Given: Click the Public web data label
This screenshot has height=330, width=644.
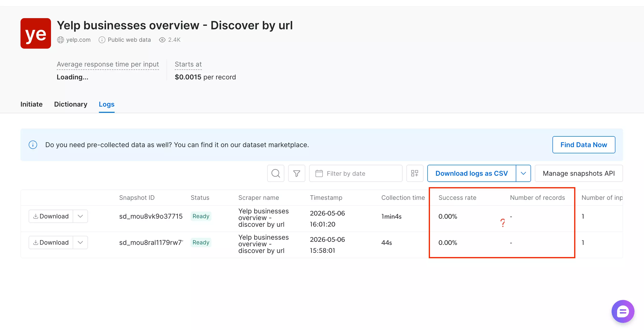Looking at the screenshot, I should (129, 40).
